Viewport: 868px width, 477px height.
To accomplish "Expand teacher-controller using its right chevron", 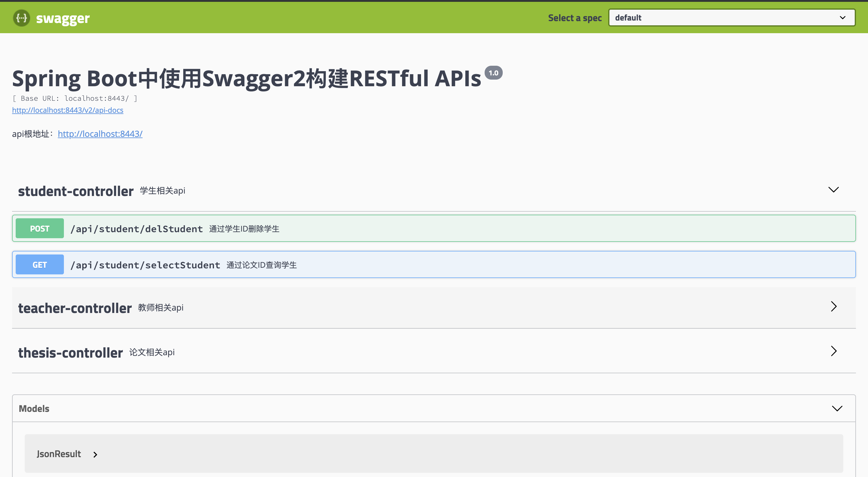I will pos(834,306).
